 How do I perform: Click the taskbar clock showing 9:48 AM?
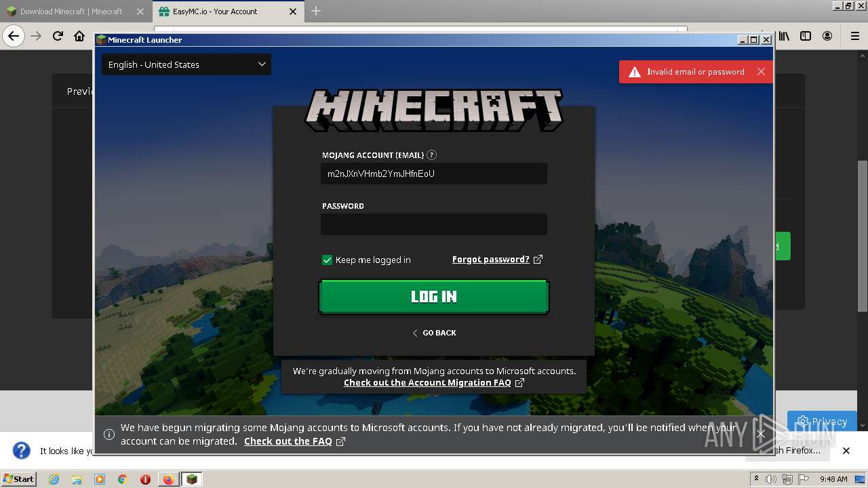[x=833, y=479]
